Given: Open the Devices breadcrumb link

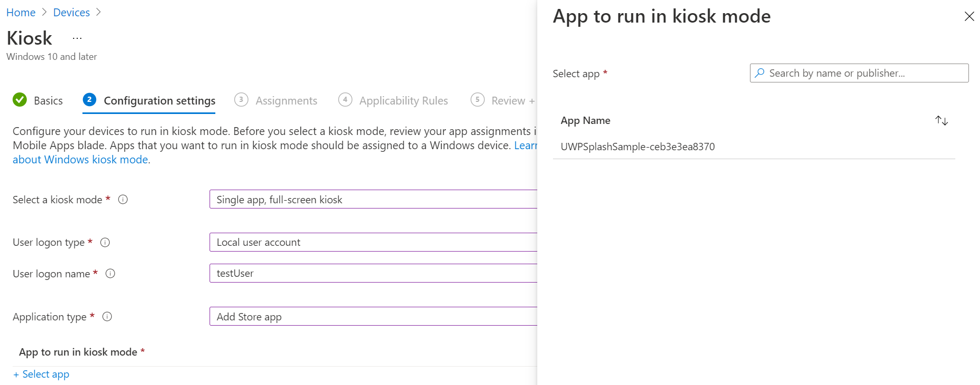Looking at the screenshot, I should [x=71, y=13].
